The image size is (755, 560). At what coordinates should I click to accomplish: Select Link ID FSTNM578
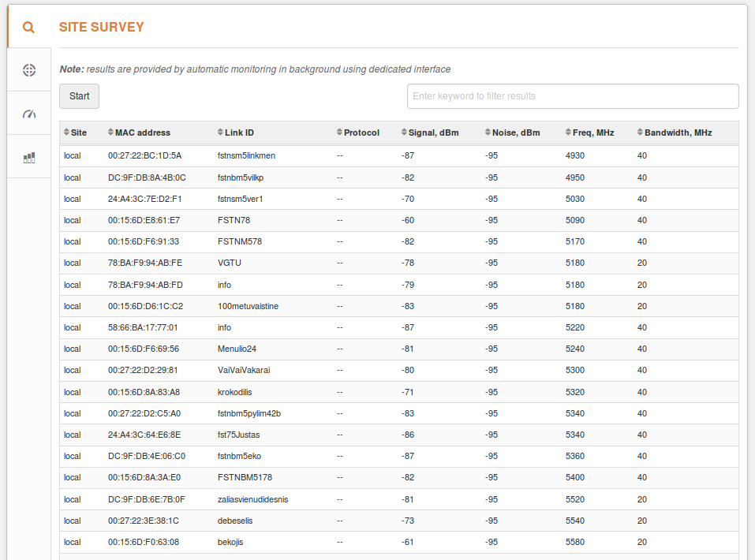[x=240, y=241]
